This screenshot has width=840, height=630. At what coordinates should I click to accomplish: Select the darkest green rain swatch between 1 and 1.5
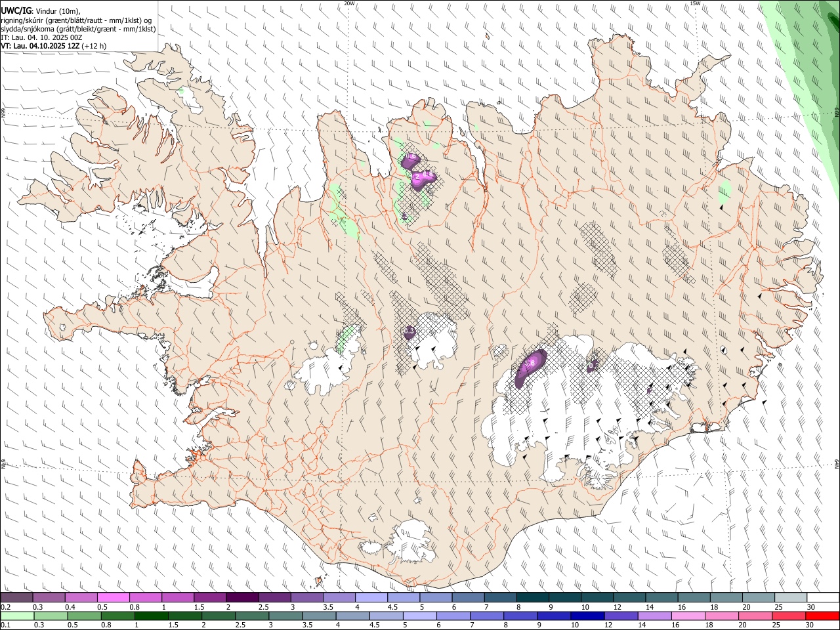[x=152, y=616]
